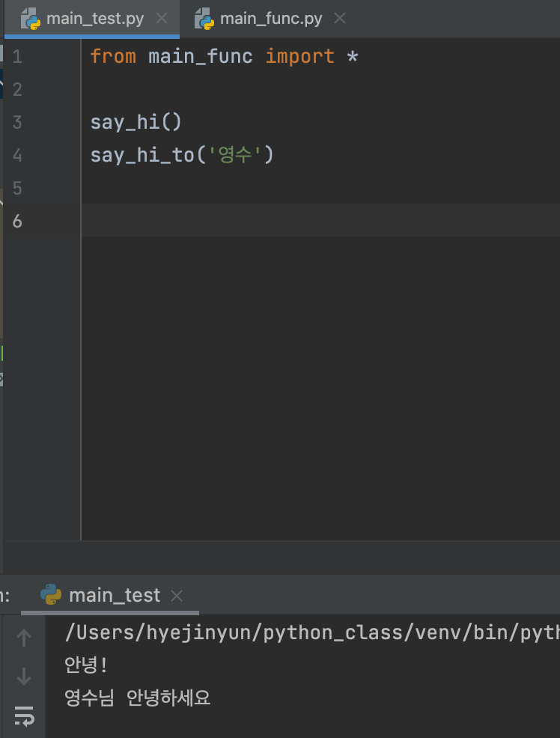Click the 'from' keyword on line 1
Image resolution: width=560 pixels, height=738 pixels.
(x=113, y=56)
